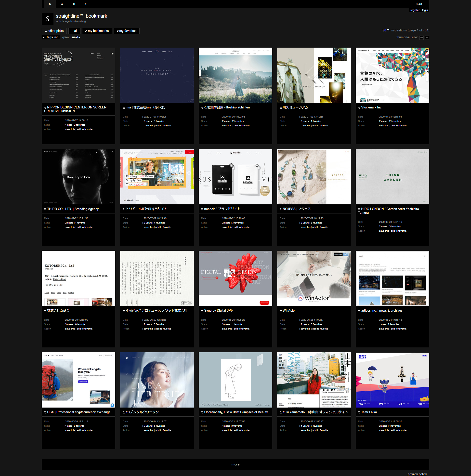Viewport: 471px width, 476px height.
Task: Click external link icon beside NOJESS title
Action: [x=281, y=209]
